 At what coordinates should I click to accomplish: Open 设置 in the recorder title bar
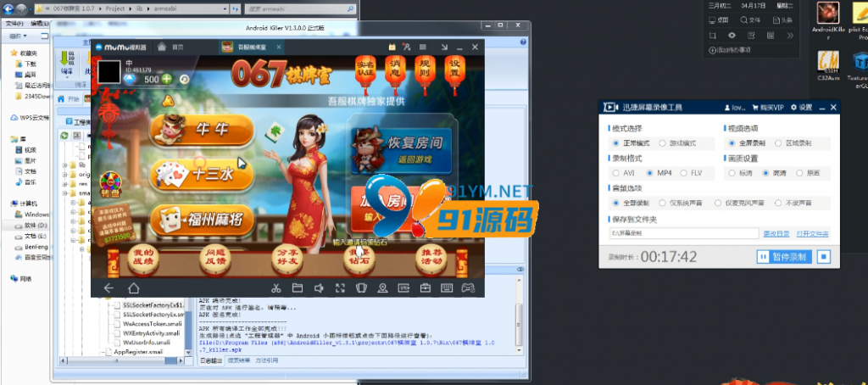801,107
